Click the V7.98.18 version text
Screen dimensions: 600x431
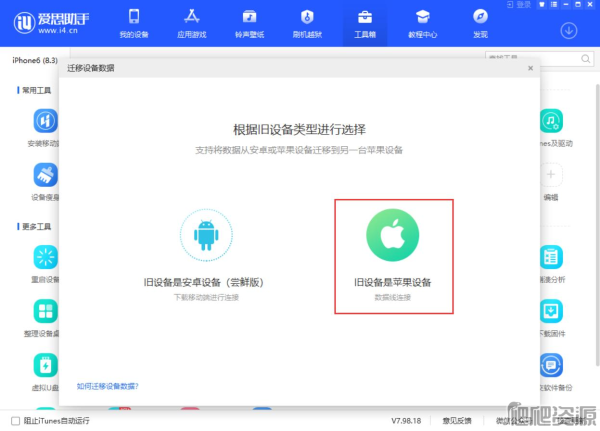(x=406, y=421)
